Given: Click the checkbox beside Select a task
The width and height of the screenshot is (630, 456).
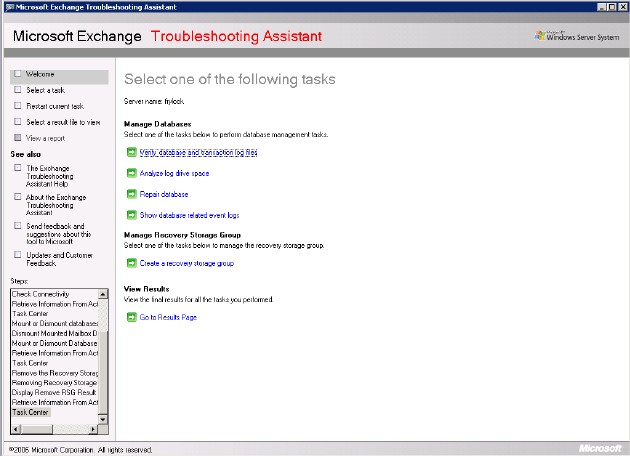Looking at the screenshot, I should coord(17,90).
